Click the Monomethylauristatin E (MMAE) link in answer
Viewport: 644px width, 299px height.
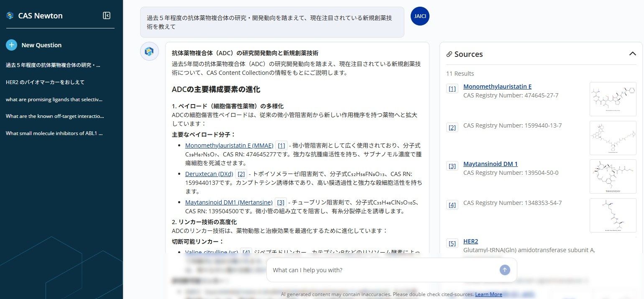click(229, 145)
